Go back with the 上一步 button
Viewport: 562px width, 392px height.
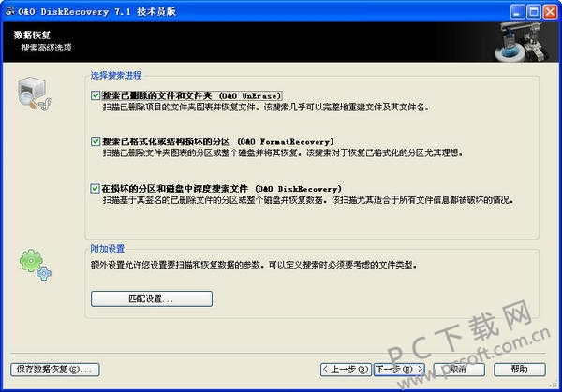pos(346,370)
